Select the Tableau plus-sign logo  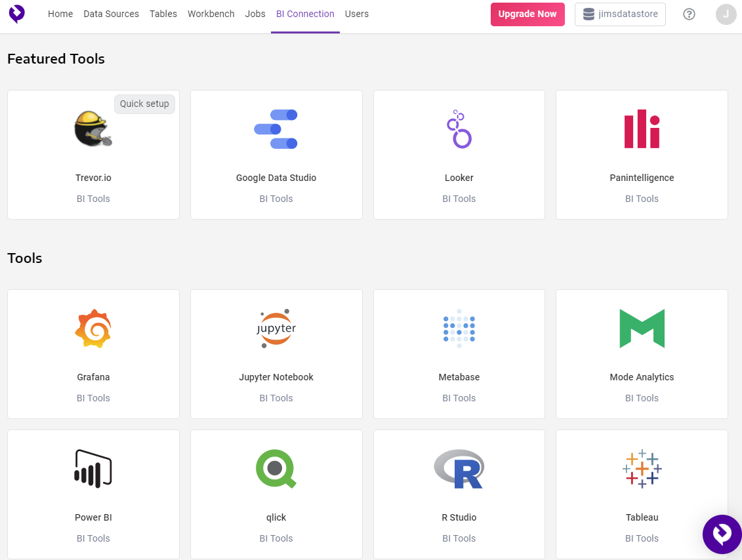coord(642,468)
